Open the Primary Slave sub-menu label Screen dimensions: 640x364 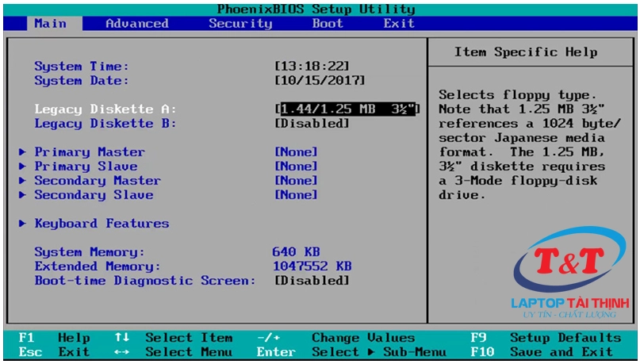[x=86, y=167]
